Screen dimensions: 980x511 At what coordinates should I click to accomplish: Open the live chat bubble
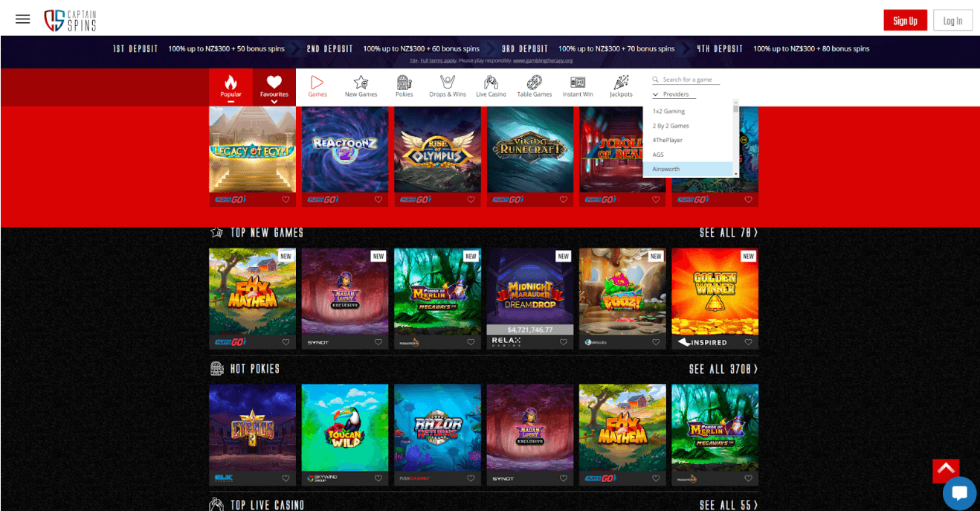(959, 492)
